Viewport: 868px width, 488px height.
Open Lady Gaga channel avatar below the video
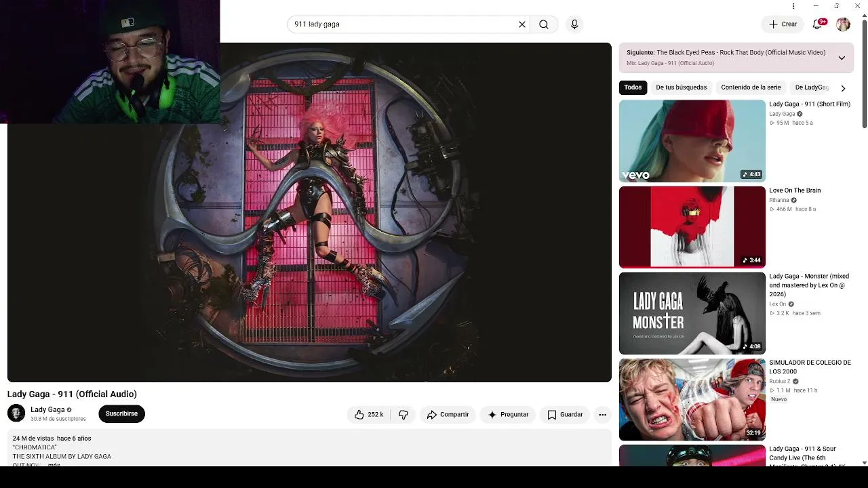(16, 413)
